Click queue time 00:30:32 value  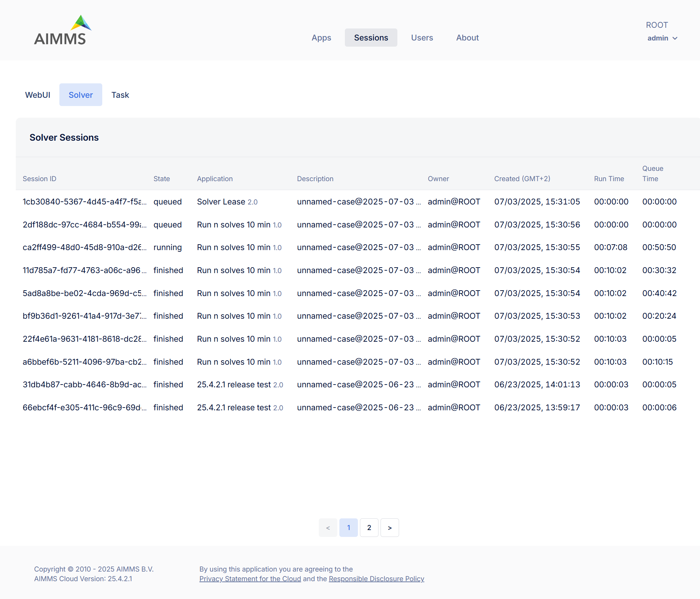659,270
